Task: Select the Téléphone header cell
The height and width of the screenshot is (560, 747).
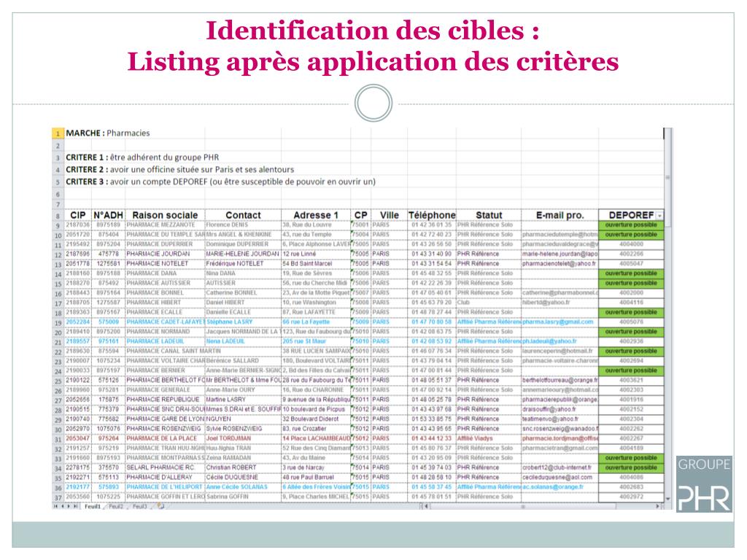Action: coord(432,215)
